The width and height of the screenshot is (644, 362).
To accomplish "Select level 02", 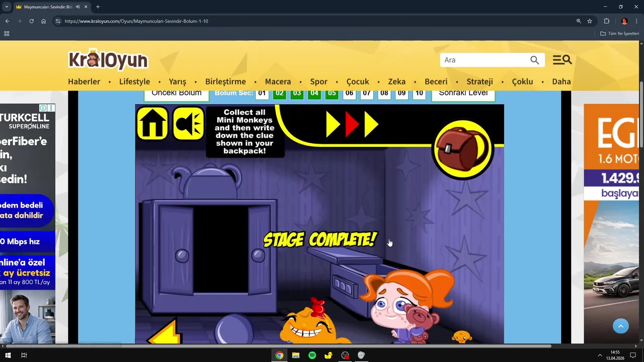I will (279, 94).
